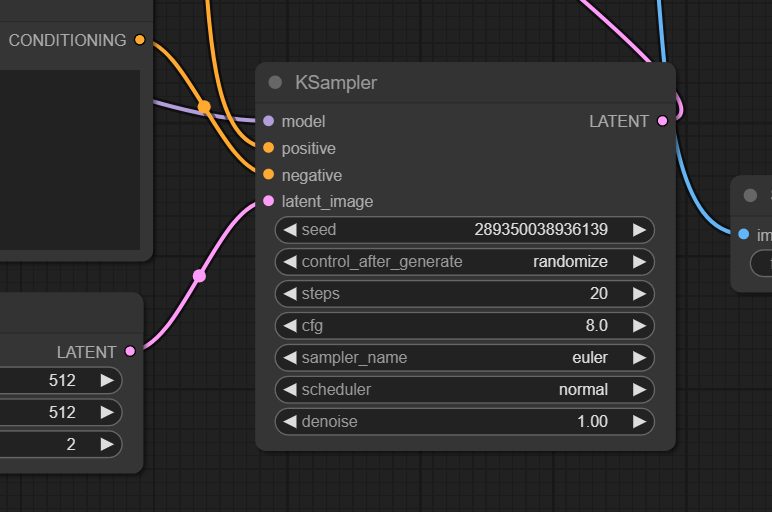Decrease steps with left arrow
The image size is (772, 512).
click(x=290, y=294)
